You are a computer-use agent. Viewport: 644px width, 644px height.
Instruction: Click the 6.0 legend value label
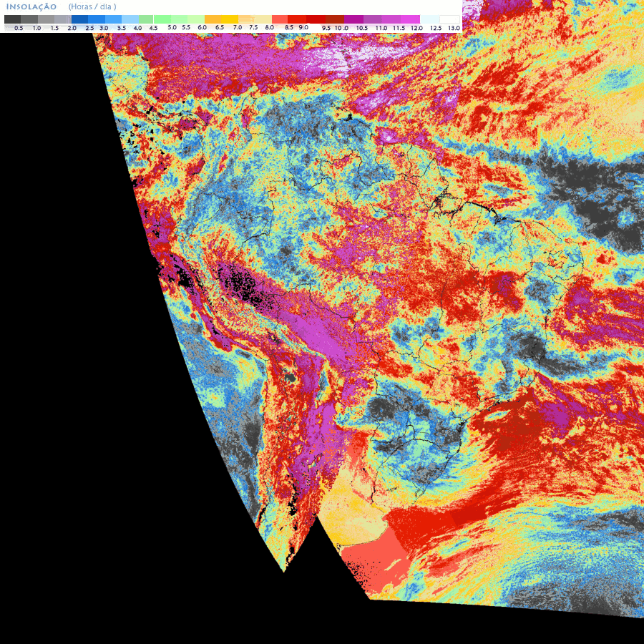pyautogui.click(x=203, y=27)
